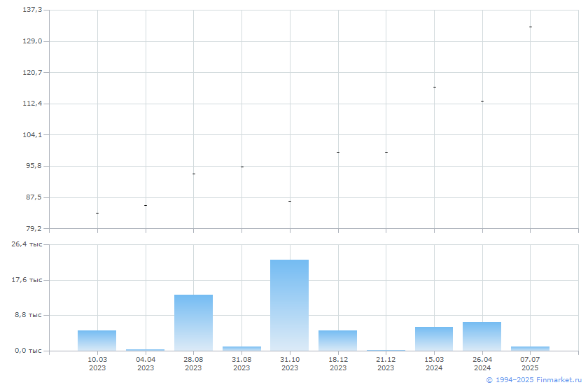The width and height of the screenshot is (588, 385).
Task: Click the price marker above 15.03 2024
Action: (434, 87)
